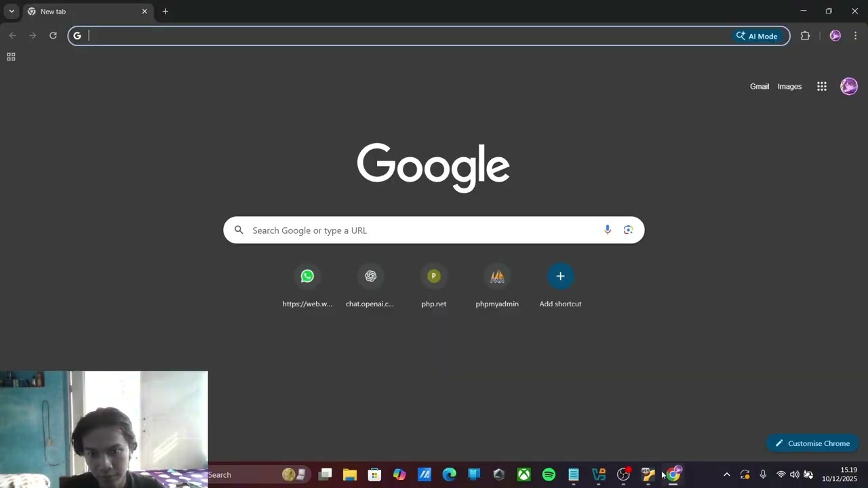Open File Explorer from the taskbar

coord(350,474)
